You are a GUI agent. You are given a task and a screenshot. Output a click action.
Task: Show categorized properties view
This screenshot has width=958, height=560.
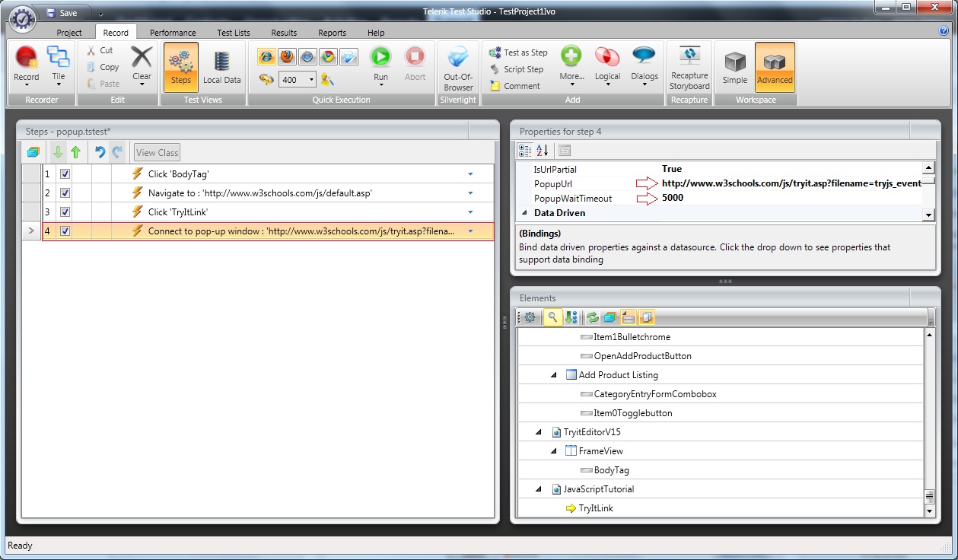[x=525, y=151]
